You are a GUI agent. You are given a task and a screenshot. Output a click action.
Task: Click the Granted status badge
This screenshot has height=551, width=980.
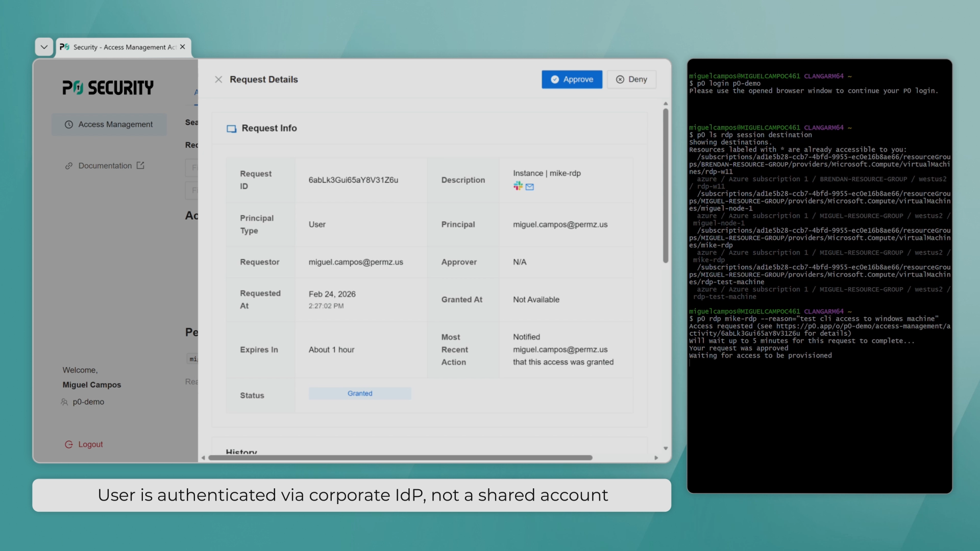click(x=360, y=393)
